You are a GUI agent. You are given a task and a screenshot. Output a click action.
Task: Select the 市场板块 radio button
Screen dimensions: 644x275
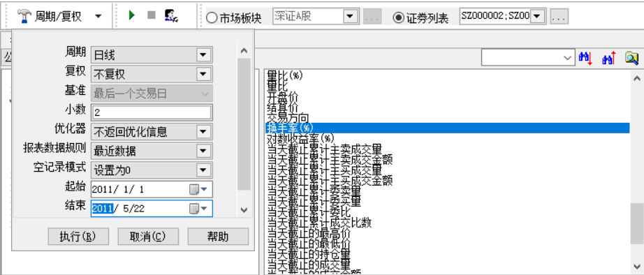click(x=212, y=18)
